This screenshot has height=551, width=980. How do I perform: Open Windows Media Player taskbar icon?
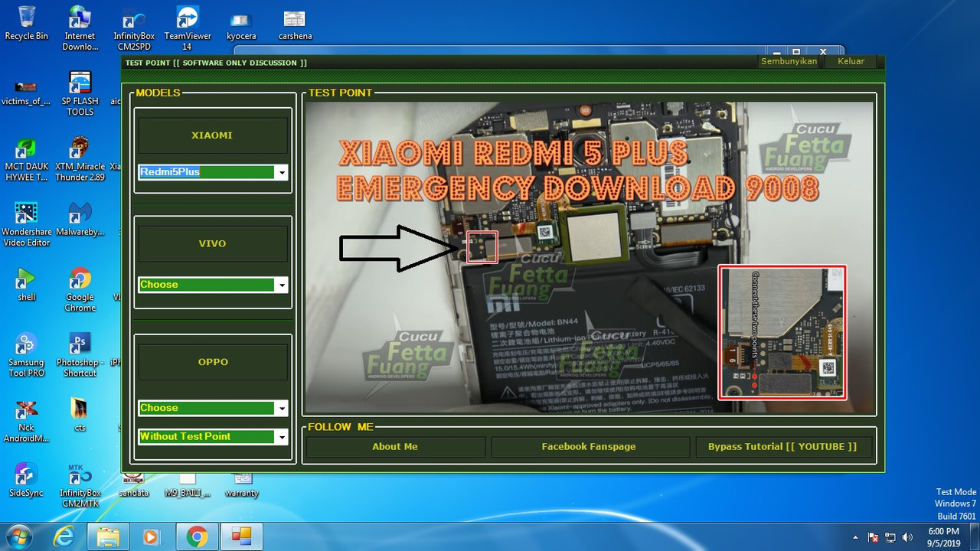(152, 537)
